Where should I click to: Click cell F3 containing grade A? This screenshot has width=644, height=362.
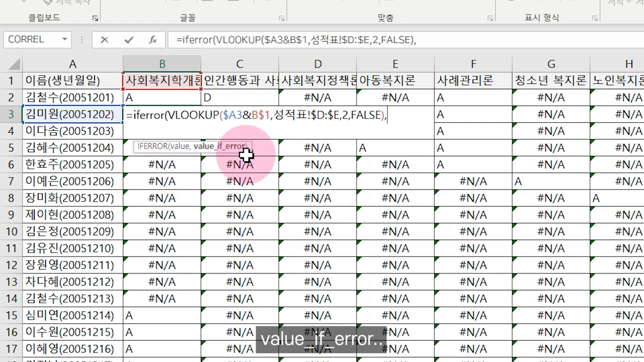click(x=473, y=114)
